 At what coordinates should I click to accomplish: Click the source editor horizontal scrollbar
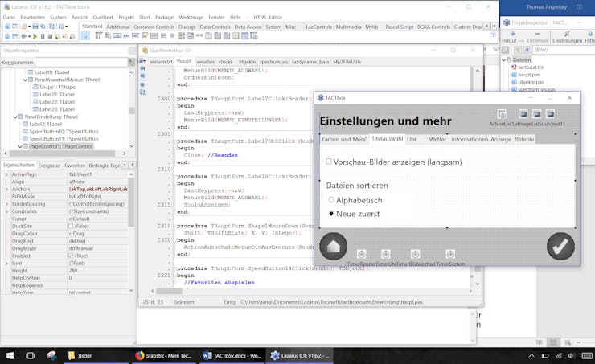(x=311, y=291)
